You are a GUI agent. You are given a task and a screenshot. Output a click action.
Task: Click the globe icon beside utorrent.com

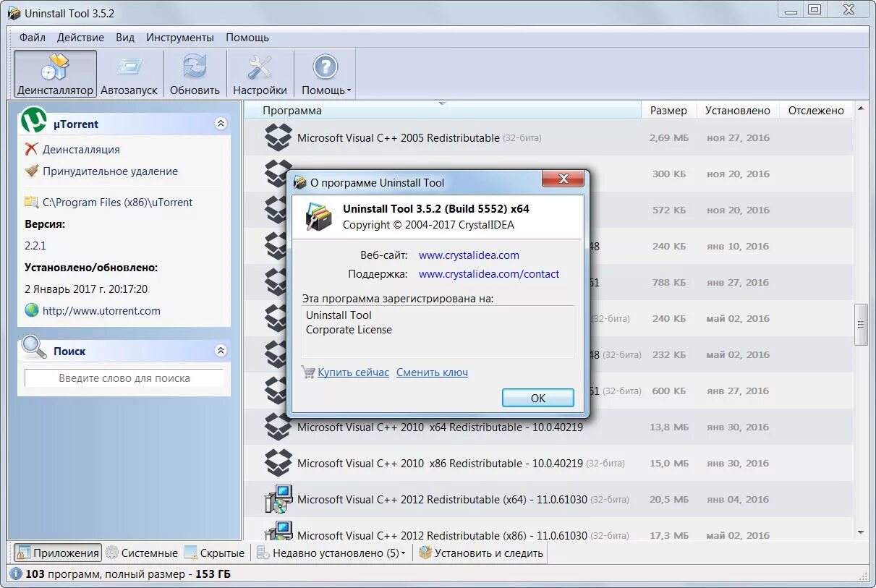(x=31, y=310)
